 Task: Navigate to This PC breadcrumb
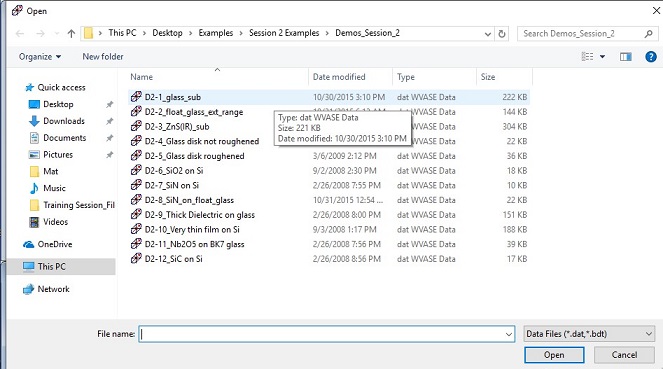click(x=122, y=33)
